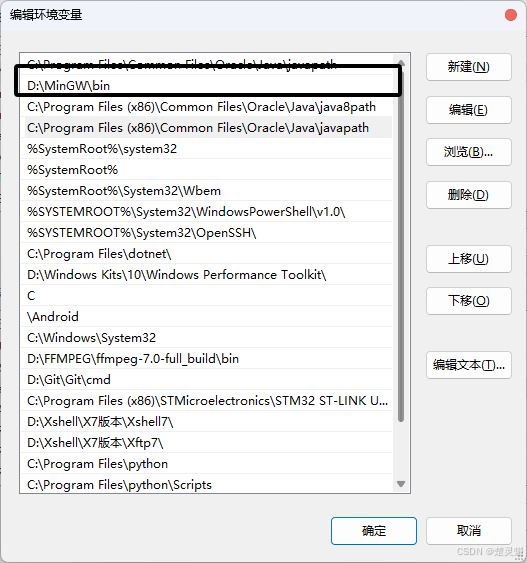Select the python\Scripts entry
The width and height of the screenshot is (527, 563).
pyautogui.click(x=206, y=484)
